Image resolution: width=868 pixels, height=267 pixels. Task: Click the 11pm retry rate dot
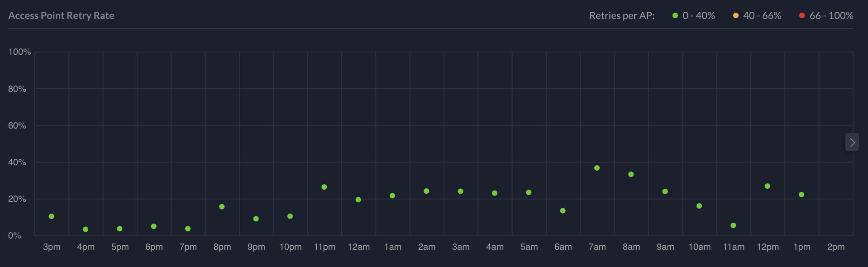coord(324,187)
